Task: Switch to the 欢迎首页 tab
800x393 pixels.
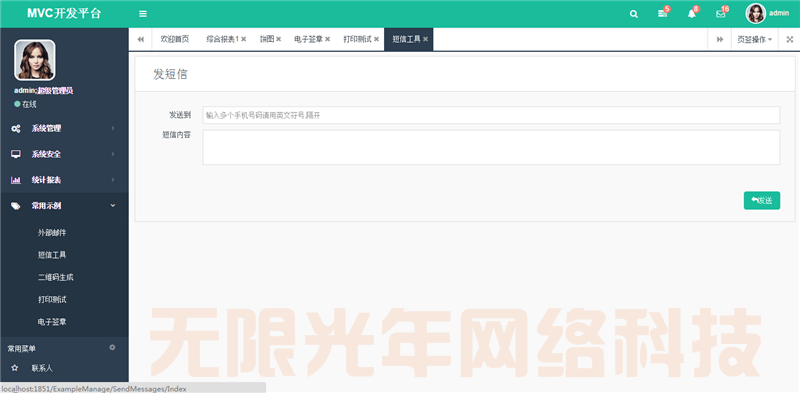Action: click(x=174, y=39)
